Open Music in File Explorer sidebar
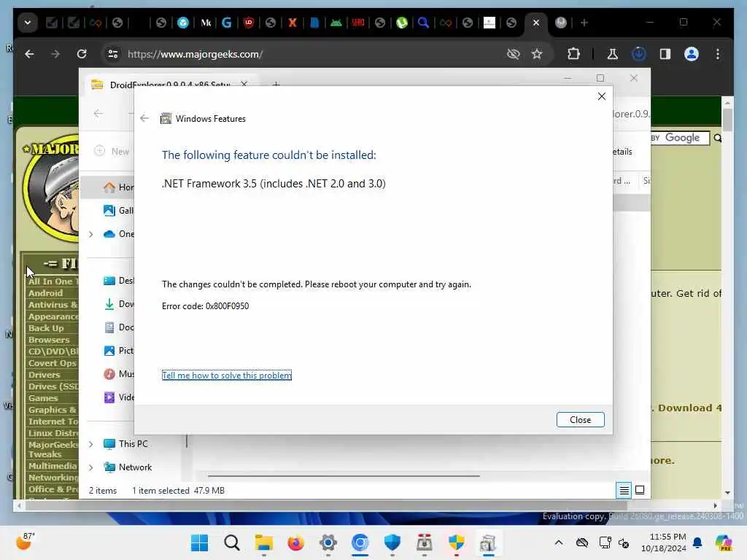Screen dimensions: 747x560 (x=119, y=374)
